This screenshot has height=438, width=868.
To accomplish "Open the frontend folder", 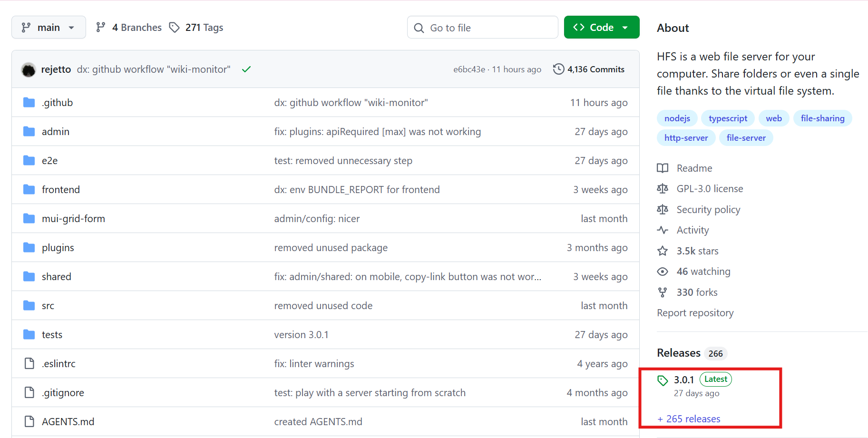I will (x=61, y=190).
